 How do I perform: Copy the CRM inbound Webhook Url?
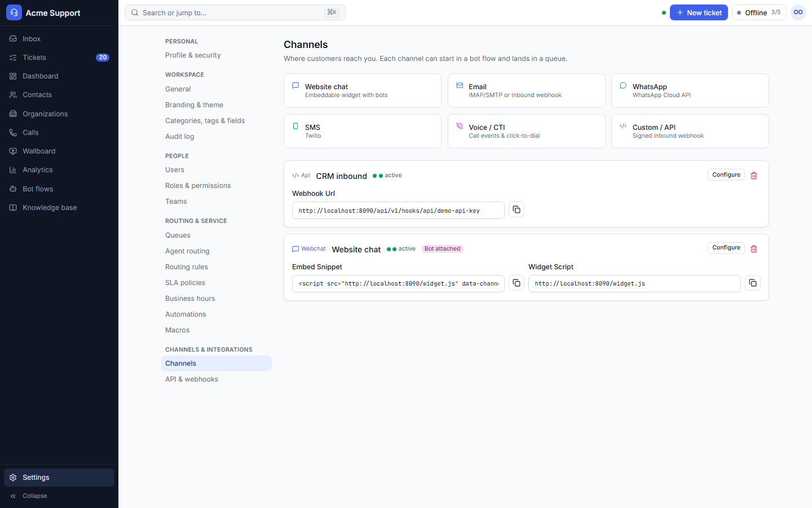(x=517, y=209)
